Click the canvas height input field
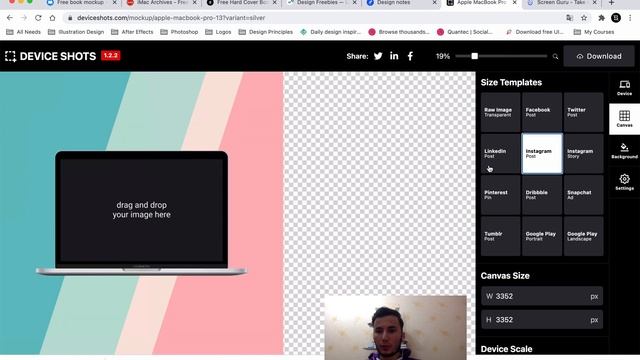640x360 pixels. (x=542, y=320)
